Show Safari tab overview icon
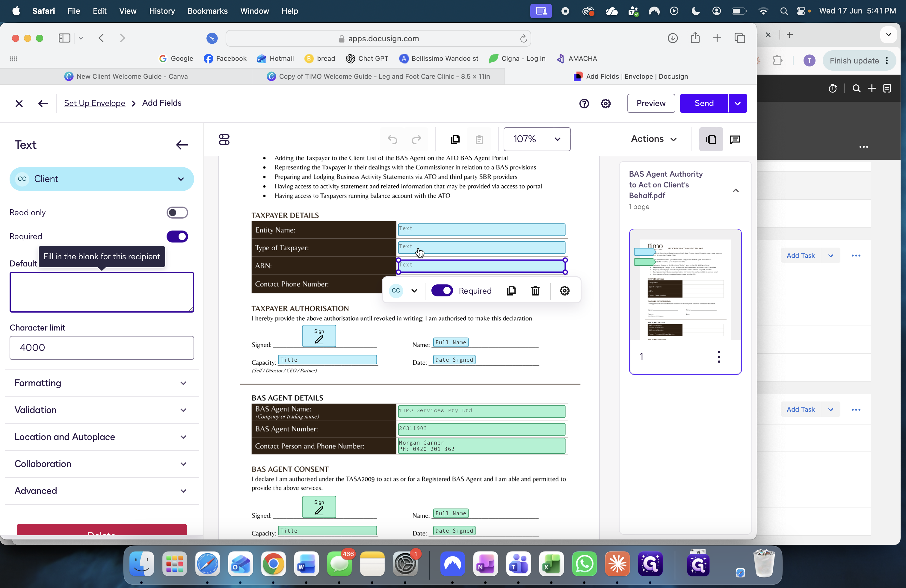 click(740, 38)
